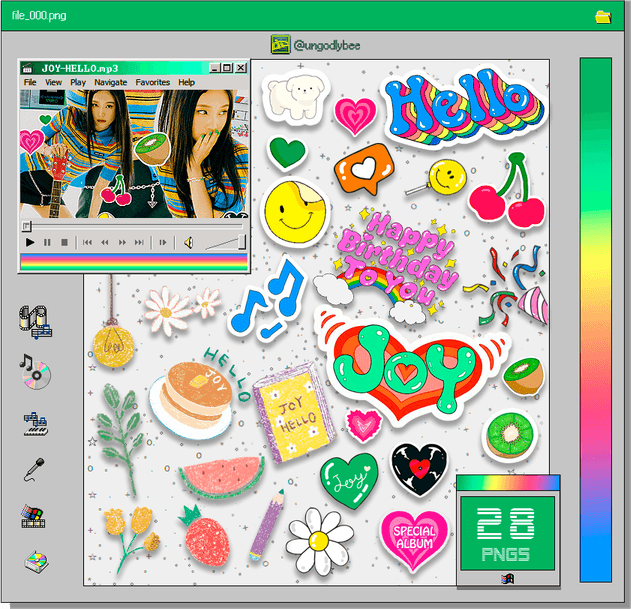Select the white daisy sticker at bottom
Viewport: 631px width, 609px height.
[320, 541]
